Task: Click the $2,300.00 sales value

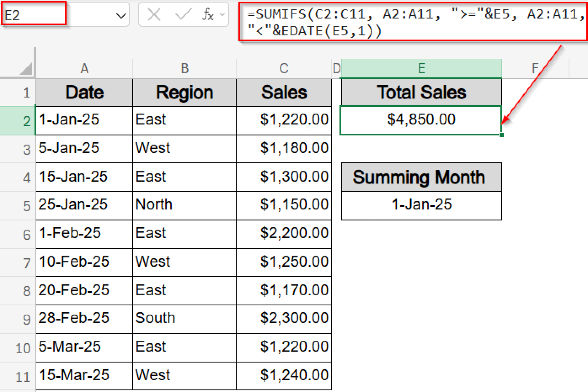Action: [x=284, y=318]
